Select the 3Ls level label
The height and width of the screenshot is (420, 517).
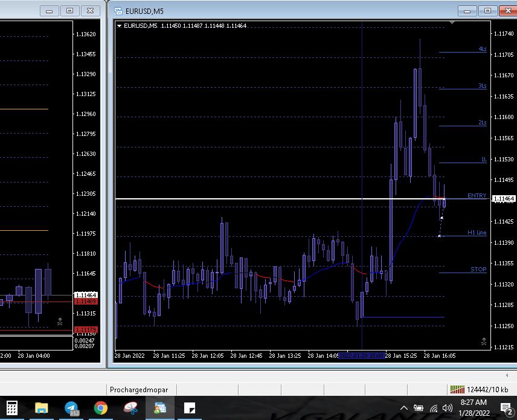[x=483, y=86]
